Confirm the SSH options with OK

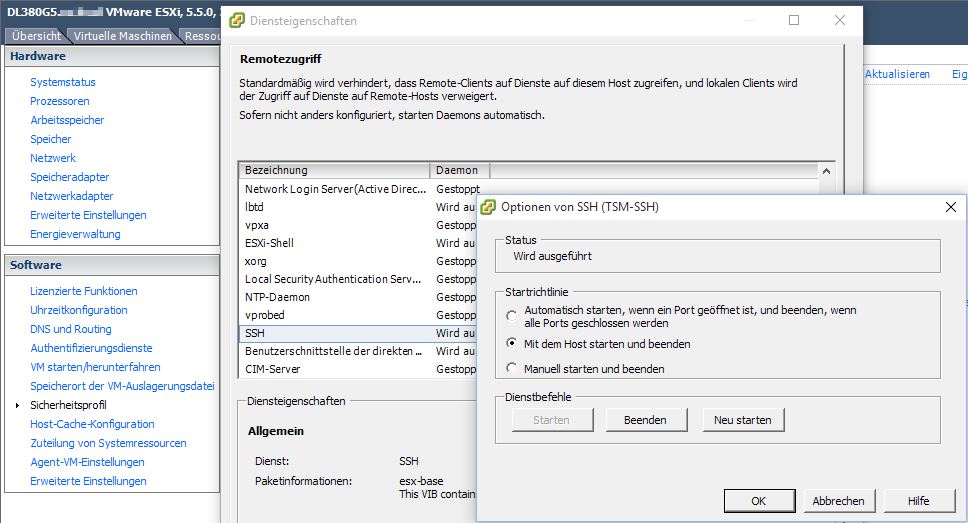point(758,501)
